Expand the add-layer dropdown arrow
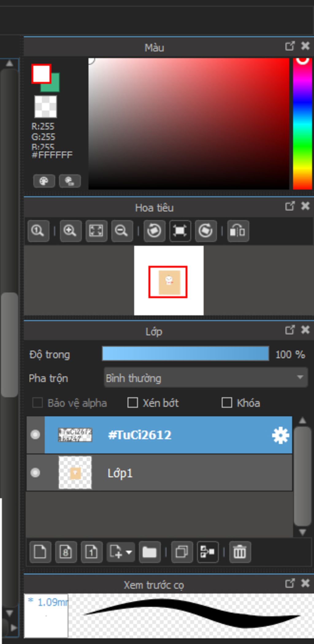This screenshot has width=314, height=644. (129, 552)
